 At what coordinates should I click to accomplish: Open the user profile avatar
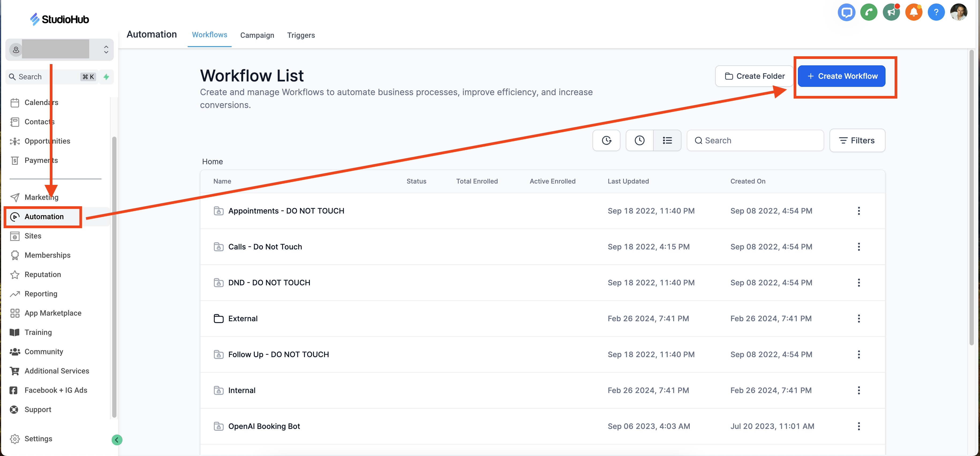tap(958, 13)
